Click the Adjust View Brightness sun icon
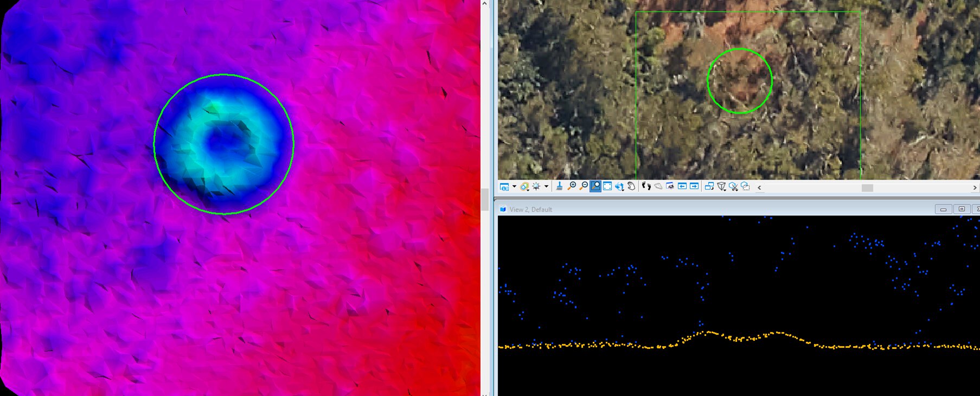Screen dimensions: 980x396 pos(536,186)
